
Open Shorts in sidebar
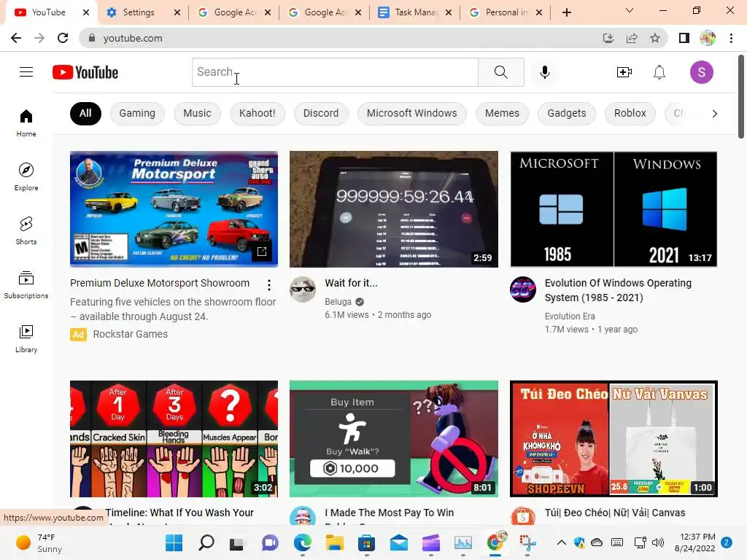(26, 231)
